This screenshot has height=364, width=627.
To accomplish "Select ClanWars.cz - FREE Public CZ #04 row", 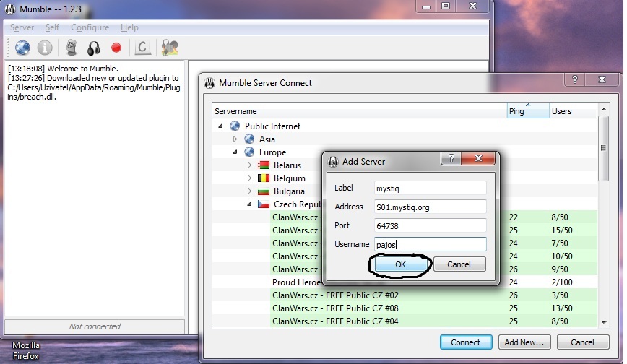I will (x=405, y=321).
